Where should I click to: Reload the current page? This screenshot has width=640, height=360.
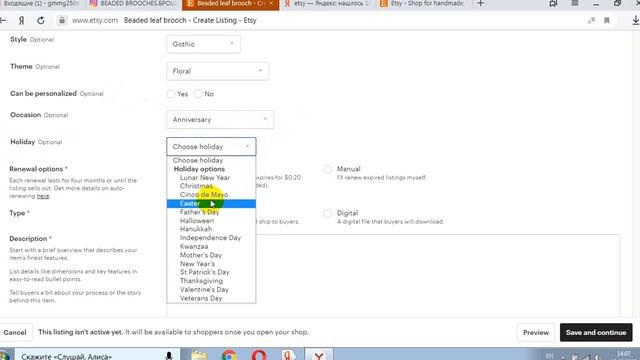coord(40,20)
